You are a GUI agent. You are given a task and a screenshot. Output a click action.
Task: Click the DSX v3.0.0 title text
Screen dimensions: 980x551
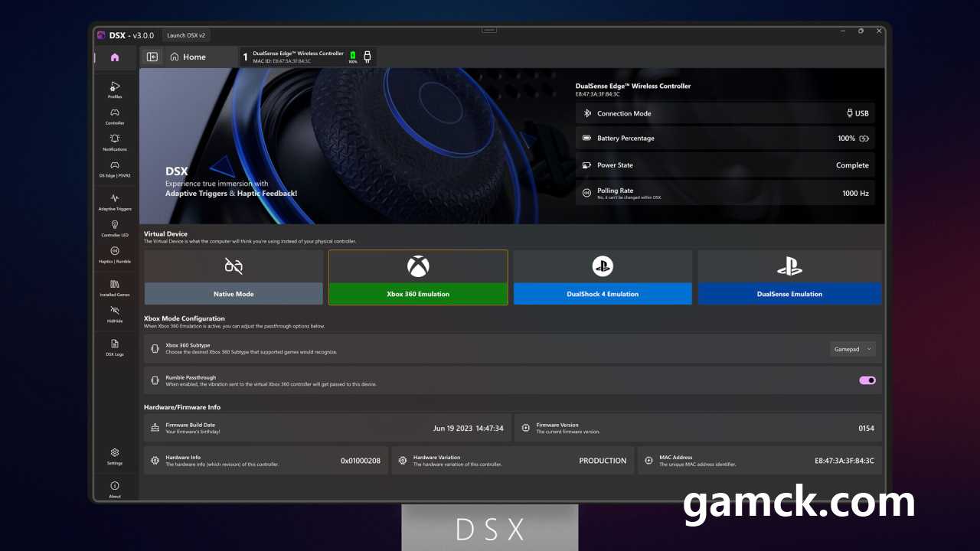[131, 35]
